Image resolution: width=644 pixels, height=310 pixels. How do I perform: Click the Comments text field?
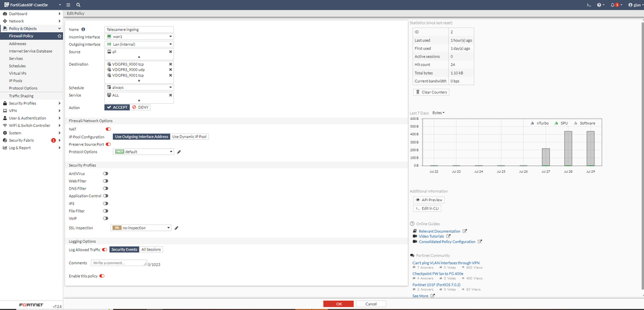click(119, 263)
